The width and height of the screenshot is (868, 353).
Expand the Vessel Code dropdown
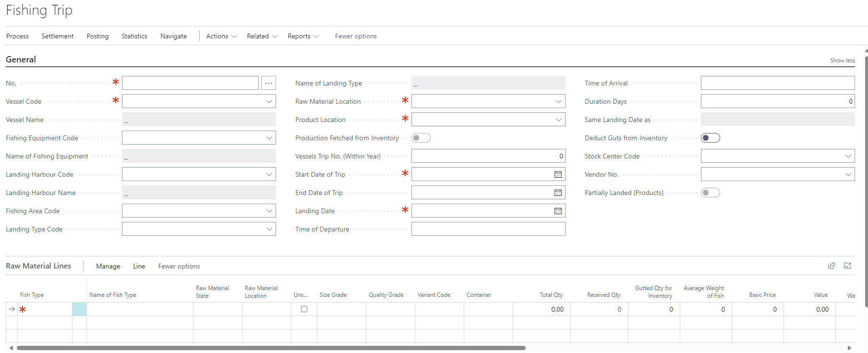tap(269, 101)
